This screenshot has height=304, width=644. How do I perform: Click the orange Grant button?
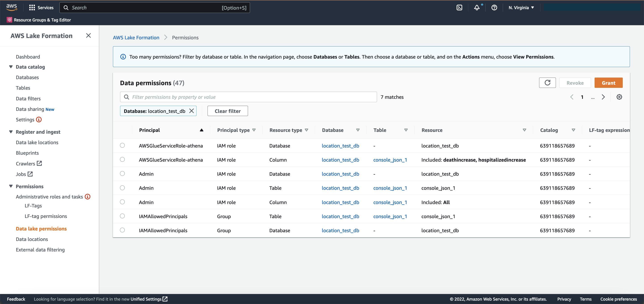coord(608,83)
